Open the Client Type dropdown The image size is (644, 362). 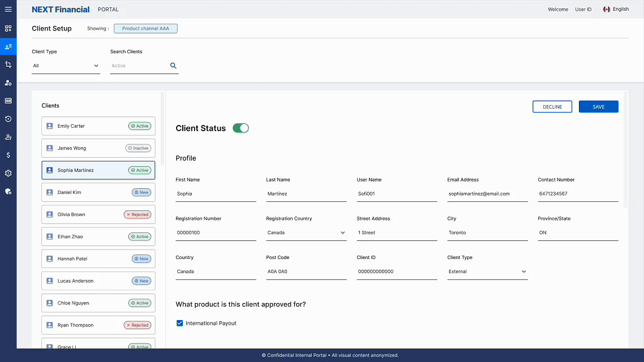[66, 65]
